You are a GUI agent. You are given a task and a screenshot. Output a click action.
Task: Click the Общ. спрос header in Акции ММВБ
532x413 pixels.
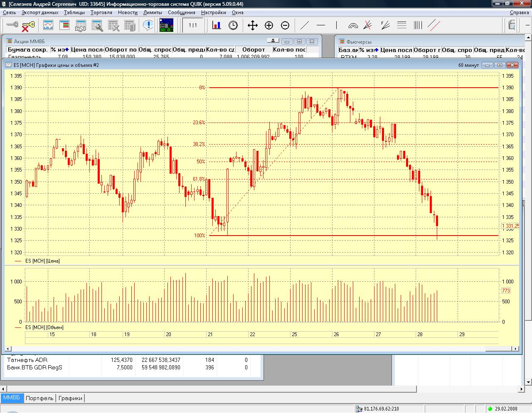[155, 49]
